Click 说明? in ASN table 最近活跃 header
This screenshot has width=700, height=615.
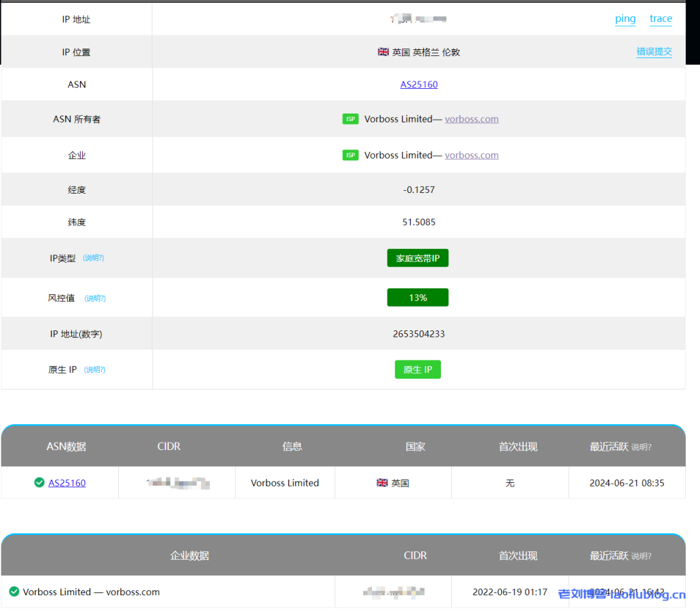(x=641, y=447)
